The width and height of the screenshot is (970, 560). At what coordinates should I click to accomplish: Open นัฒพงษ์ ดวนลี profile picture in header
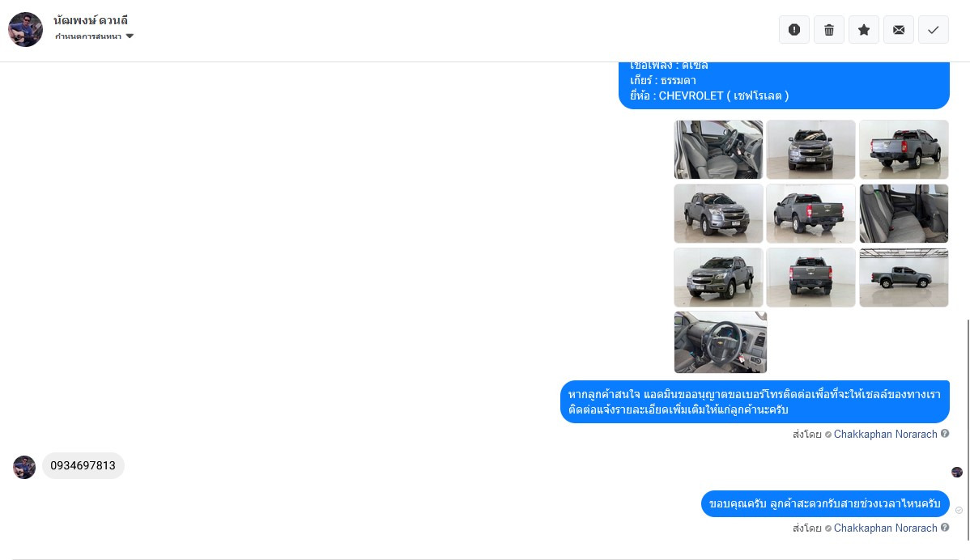[25, 29]
